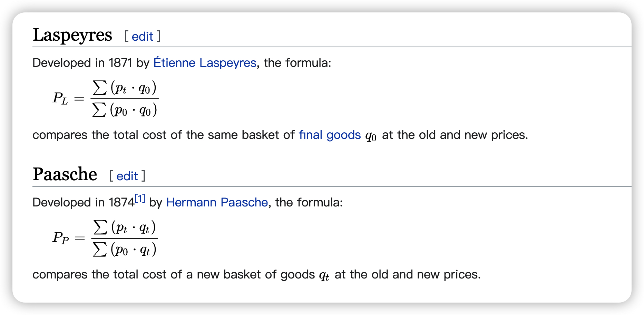Viewport: 644px width, 315px height.
Task: Click the Paasche section heading
Action: click(65, 174)
